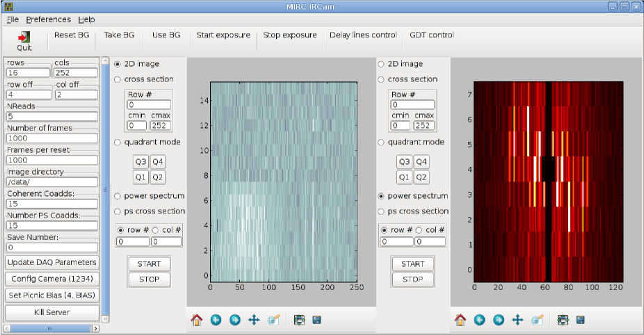
Task: Save the left plot figure with disk icon
Action: (317, 320)
